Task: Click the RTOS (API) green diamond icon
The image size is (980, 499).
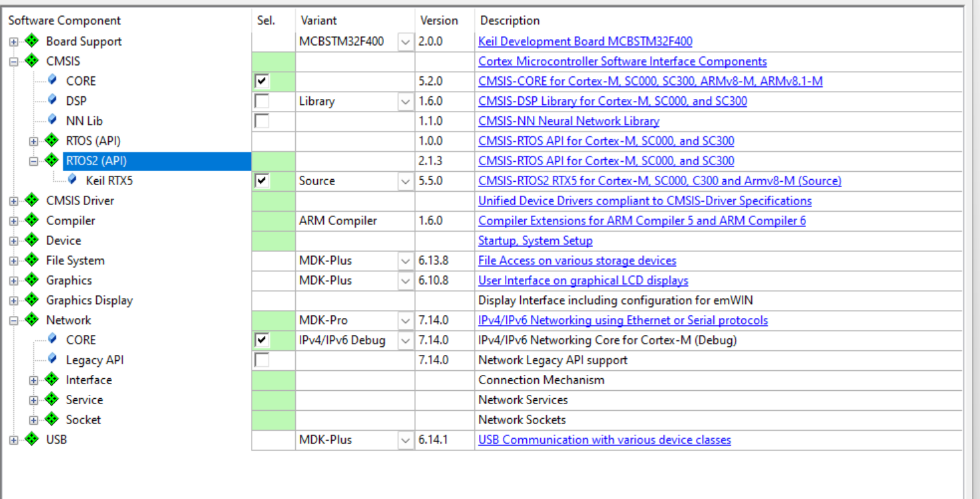Action: click(52, 141)
